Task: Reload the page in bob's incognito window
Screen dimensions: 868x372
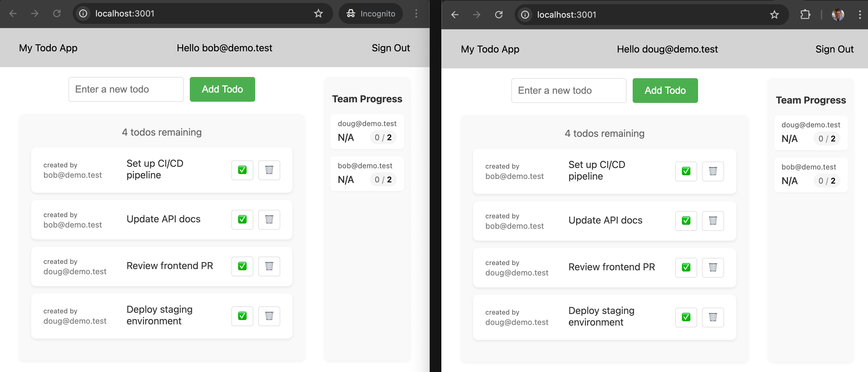Action: [x=57, y=13]
